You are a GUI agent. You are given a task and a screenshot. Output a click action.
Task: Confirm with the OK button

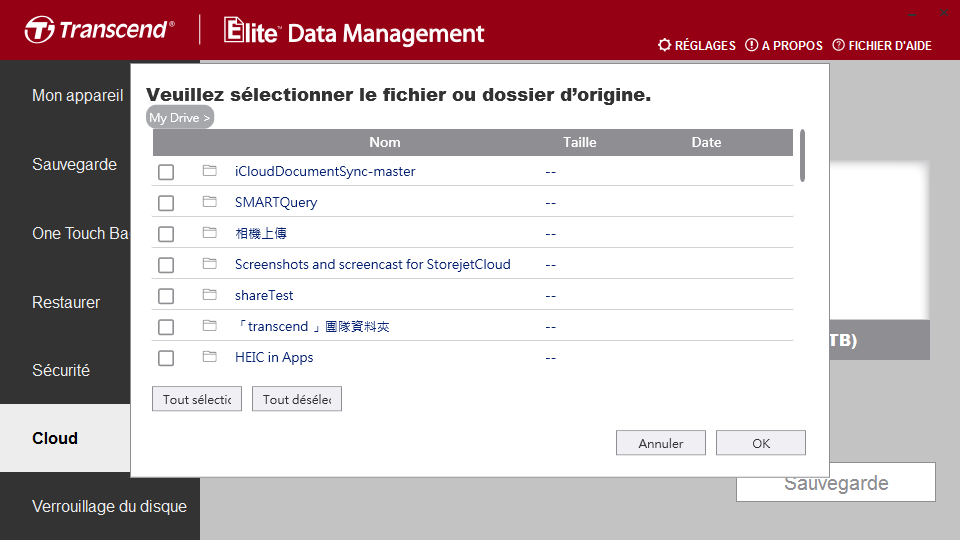[761, 443]
